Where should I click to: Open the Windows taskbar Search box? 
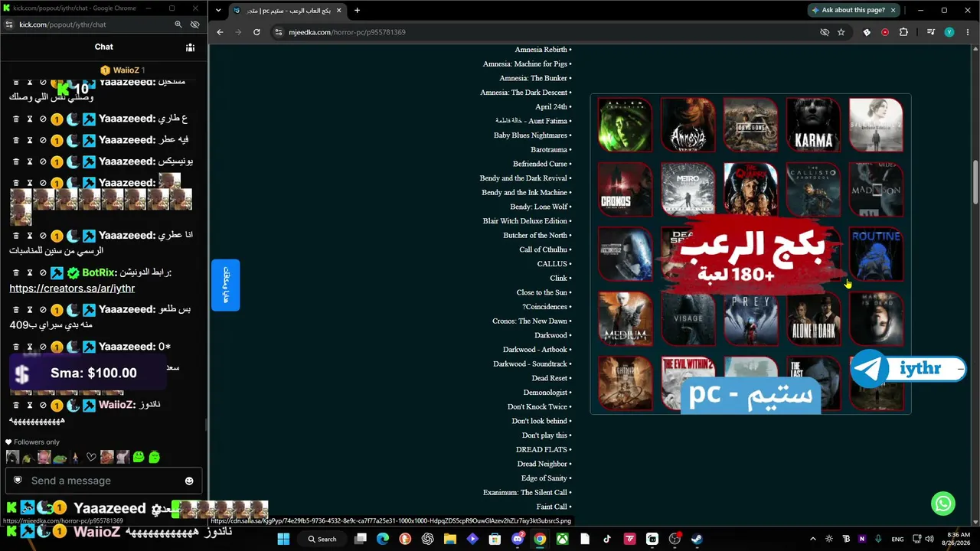322,539
